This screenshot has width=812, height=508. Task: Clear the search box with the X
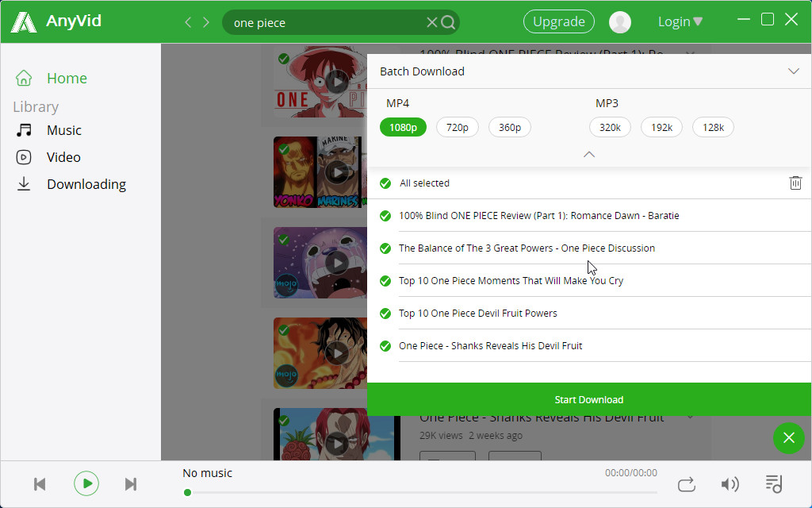[x=431, y=22]
